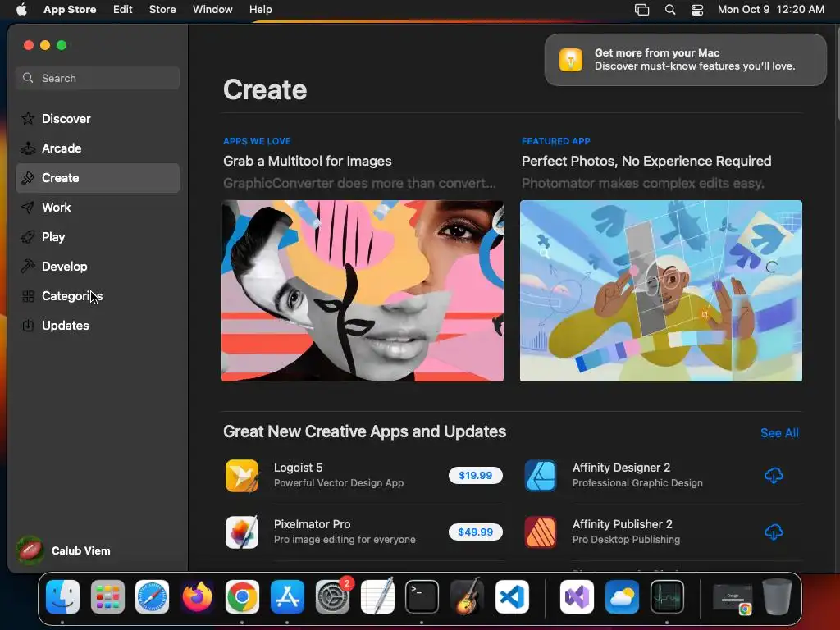This screenshot has width=840, height=630.
Task: Open 'Perfect Photos, No Experience Required' headline
Action: point(646,161)
